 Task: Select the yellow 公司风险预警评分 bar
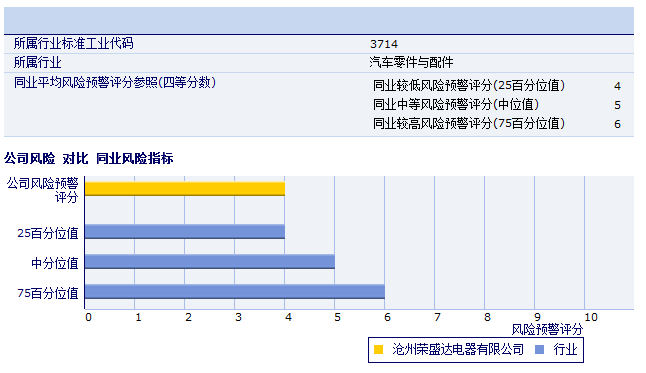[x=185, y=189]
